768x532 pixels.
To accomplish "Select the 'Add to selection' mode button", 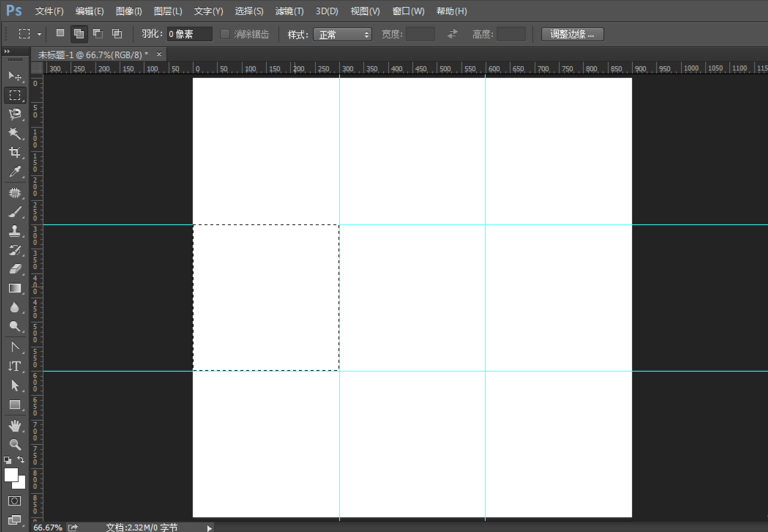I will pos(79,34).
